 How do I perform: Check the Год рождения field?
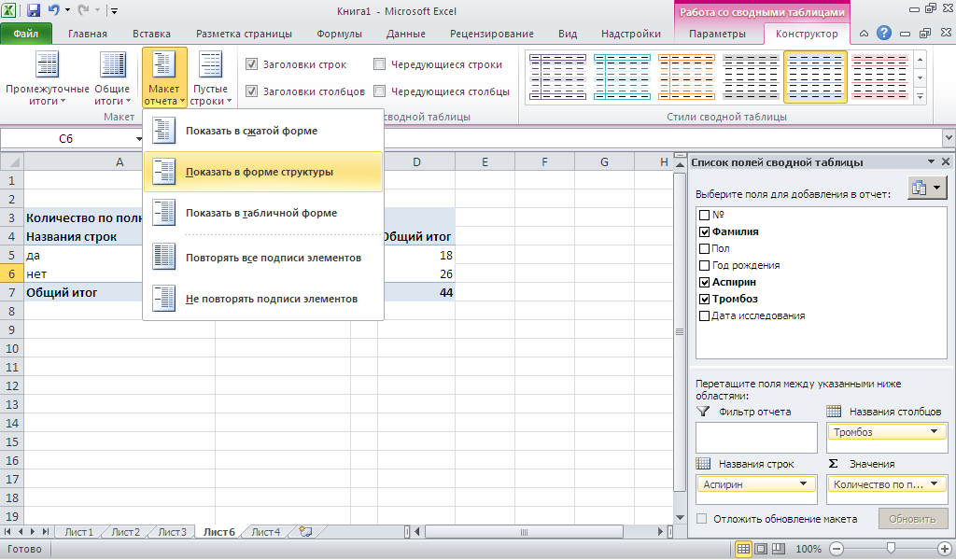(704, 266)
